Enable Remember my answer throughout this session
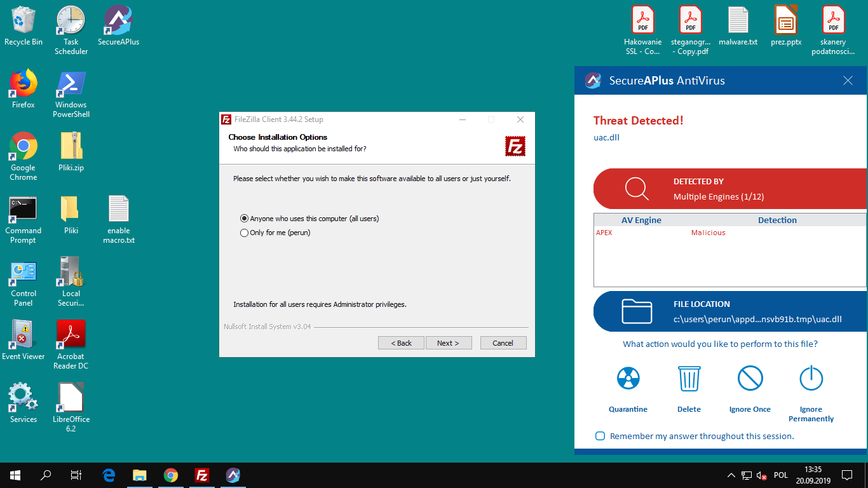Screen dimensions: 868x488 pyautogui.click(x=600, y=436)
